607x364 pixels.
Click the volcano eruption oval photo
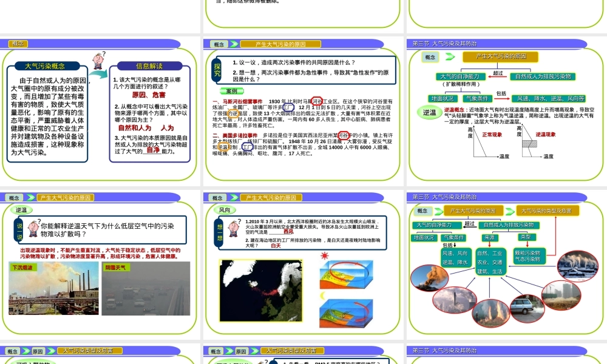click(429, 278)
